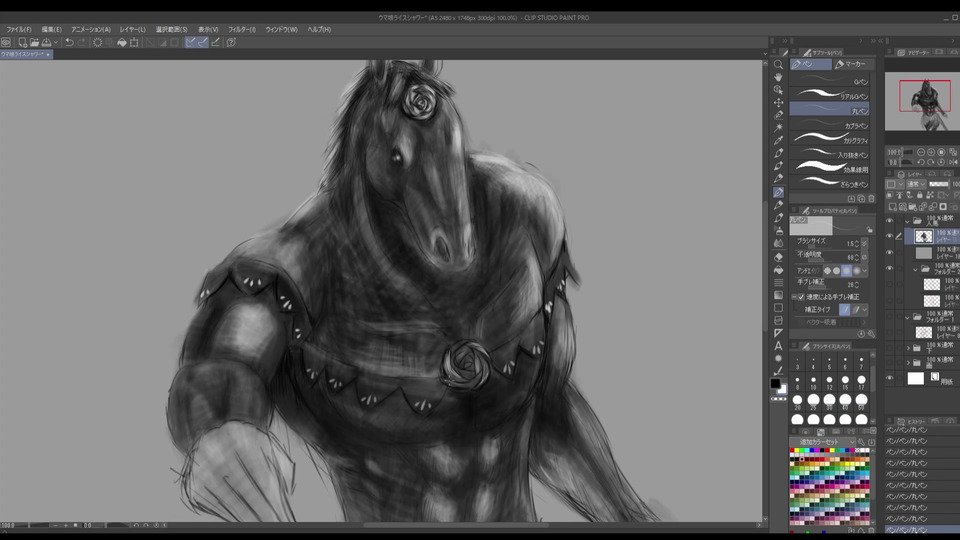Choose brush size preset 12
Screen dimensions: 960x540
click(829, 383)
